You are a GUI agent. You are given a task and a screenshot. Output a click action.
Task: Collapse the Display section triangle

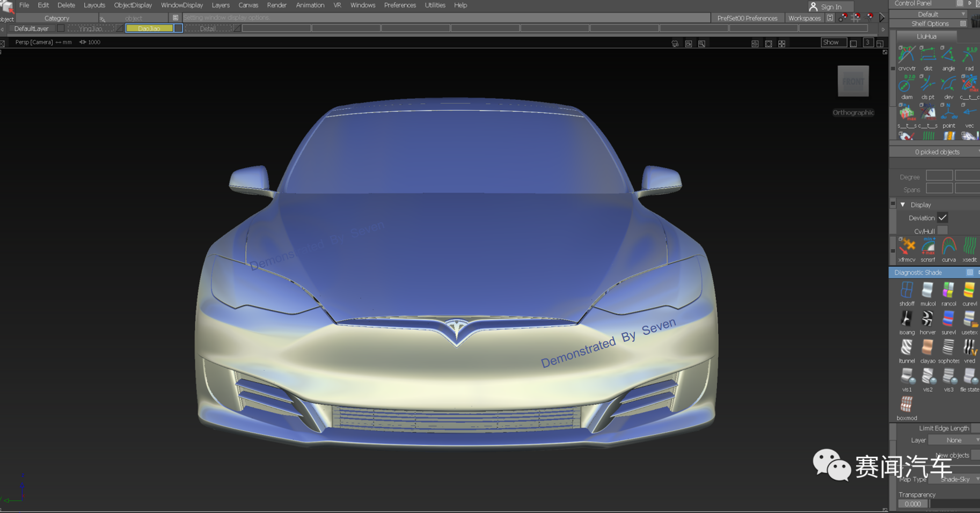(903, 205)
